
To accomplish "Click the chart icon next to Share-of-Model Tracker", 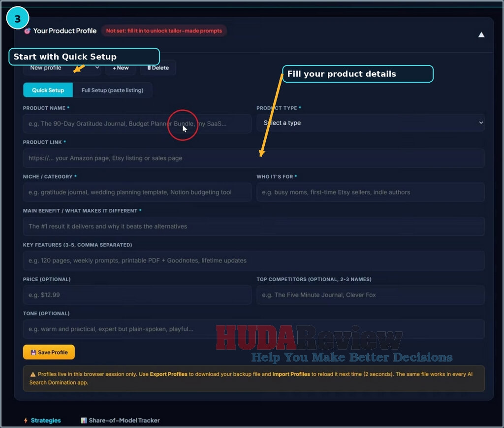I will [84, 420].
